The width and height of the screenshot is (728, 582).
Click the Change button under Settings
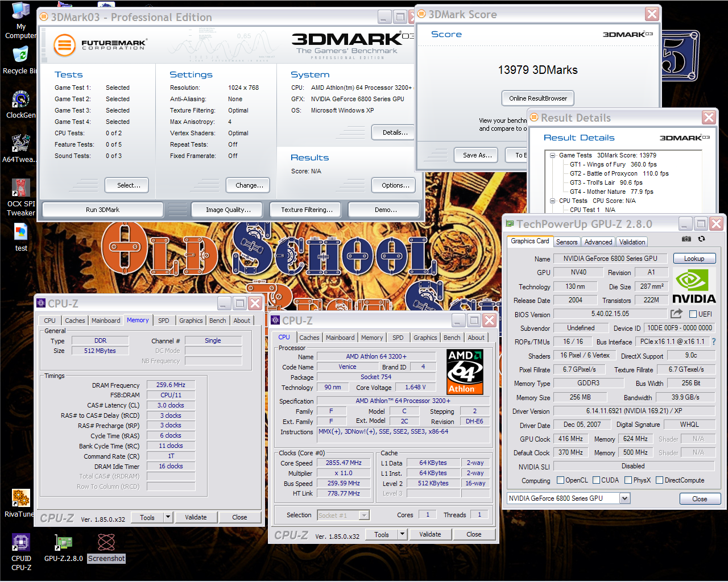click(x=249, y=185)
